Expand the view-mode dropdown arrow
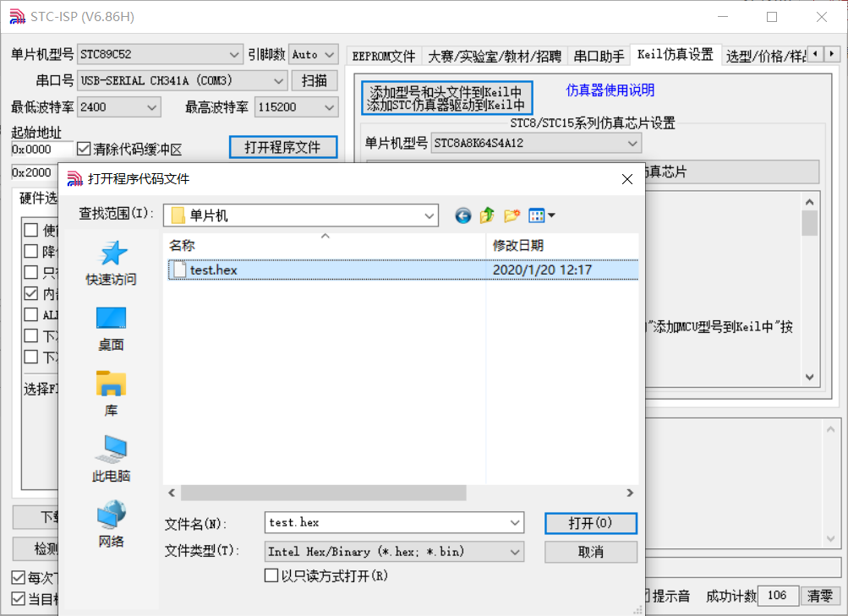The image size is (848, 616). (550, 215)
